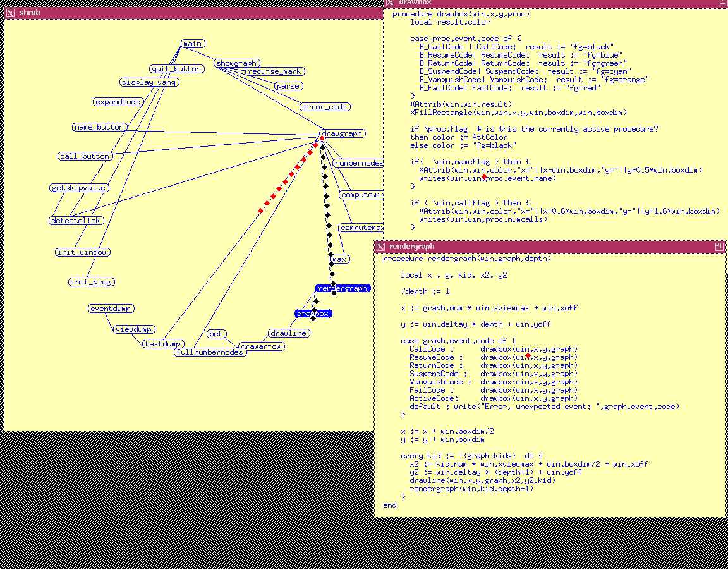Click the red diamond marker in drawbox code
This screenshot has height=569, width=728.
tap(484, 178)
